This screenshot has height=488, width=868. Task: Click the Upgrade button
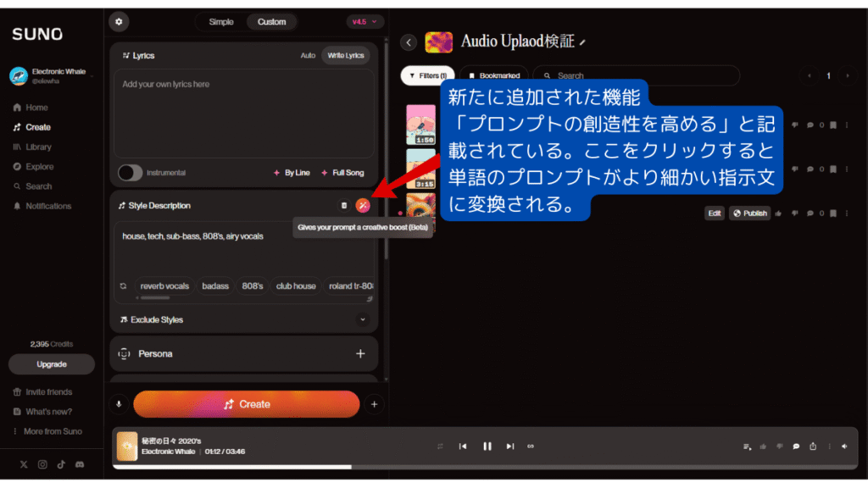(x=52, y=364)
